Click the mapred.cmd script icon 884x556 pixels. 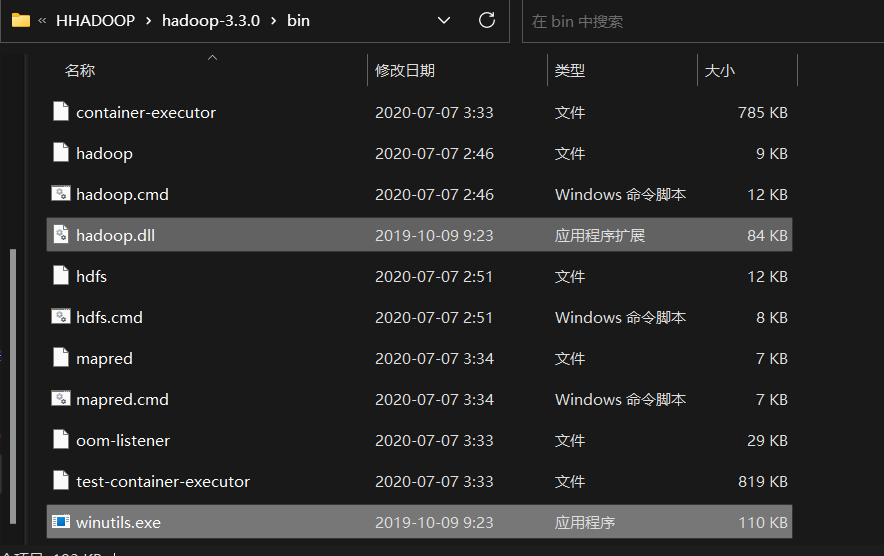pyautogui.click(x=61, y=399)
